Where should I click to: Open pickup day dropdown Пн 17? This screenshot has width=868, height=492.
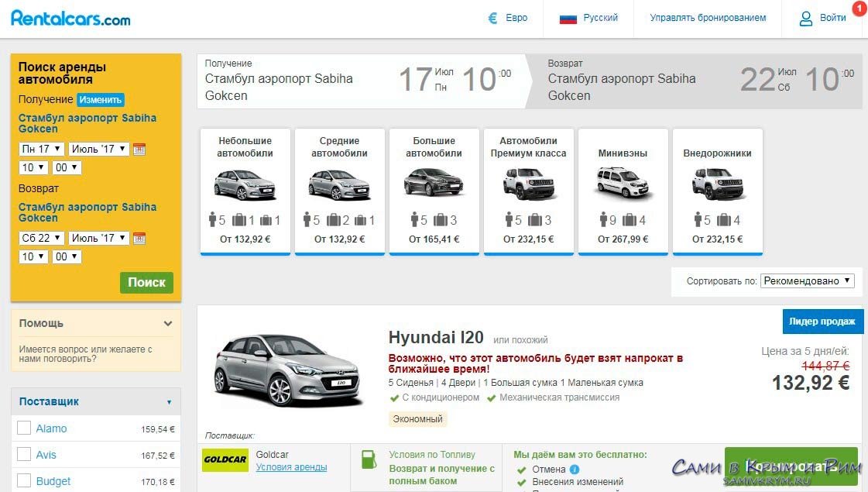[x=42, y=149]
